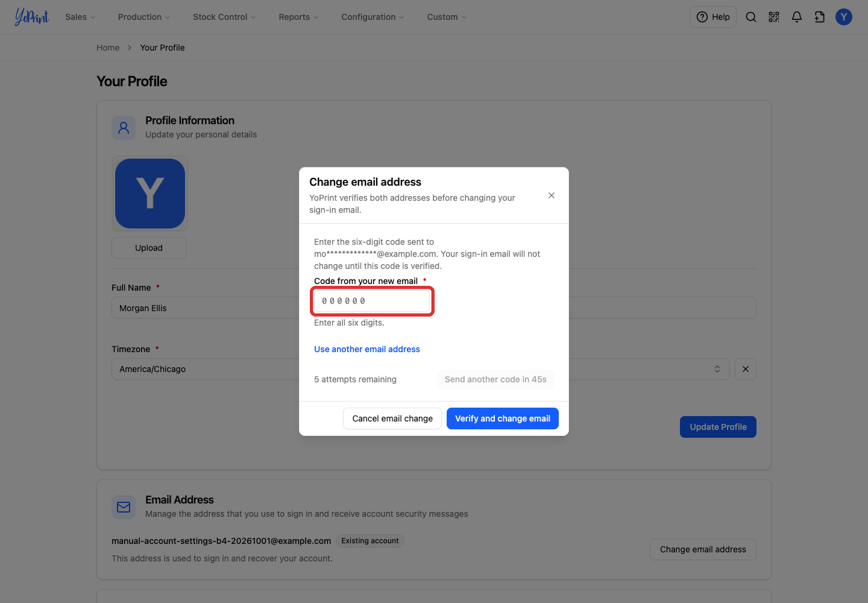This screenshot has height=603, width=868.
Task: Open the Reports menu
Action: (298, 17)
